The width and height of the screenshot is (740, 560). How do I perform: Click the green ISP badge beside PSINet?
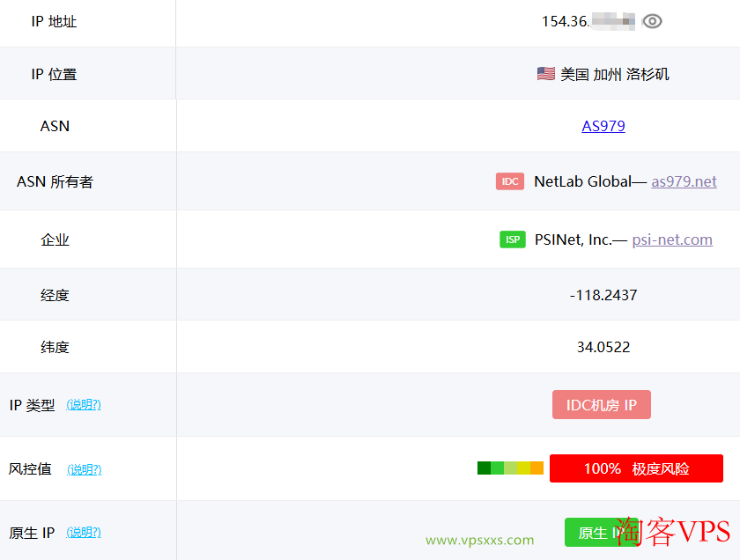[513, 239]
